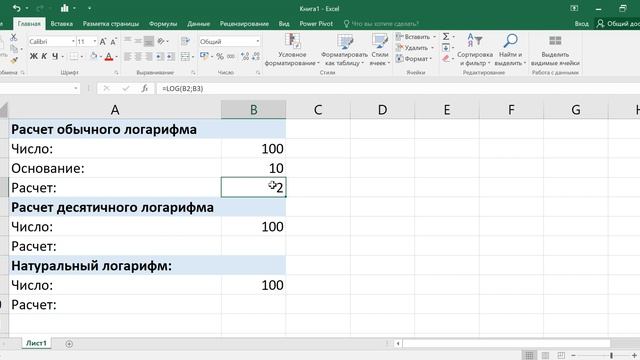Screen dimensions: 640x360
Task: Click the Fill down arrow icon
Action: [x=446, y=48]
